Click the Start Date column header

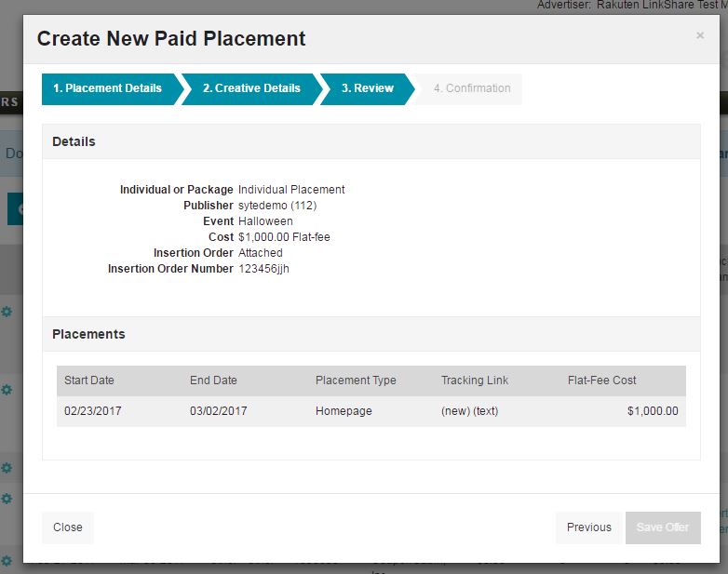[89, 380]
